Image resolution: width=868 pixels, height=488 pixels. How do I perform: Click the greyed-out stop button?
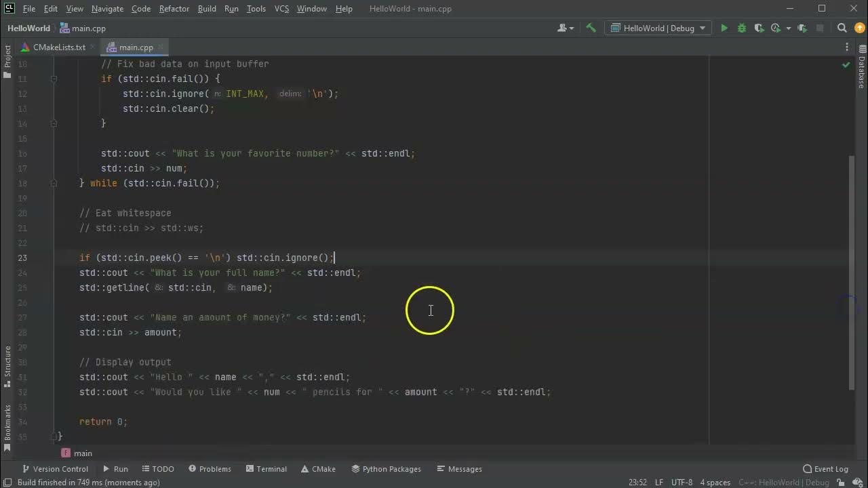point(820,28)
